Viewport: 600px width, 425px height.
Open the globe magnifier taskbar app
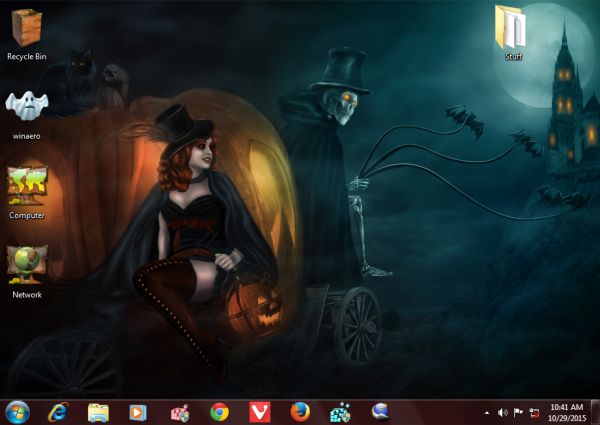pyautogui.click(x=381, y=412)
